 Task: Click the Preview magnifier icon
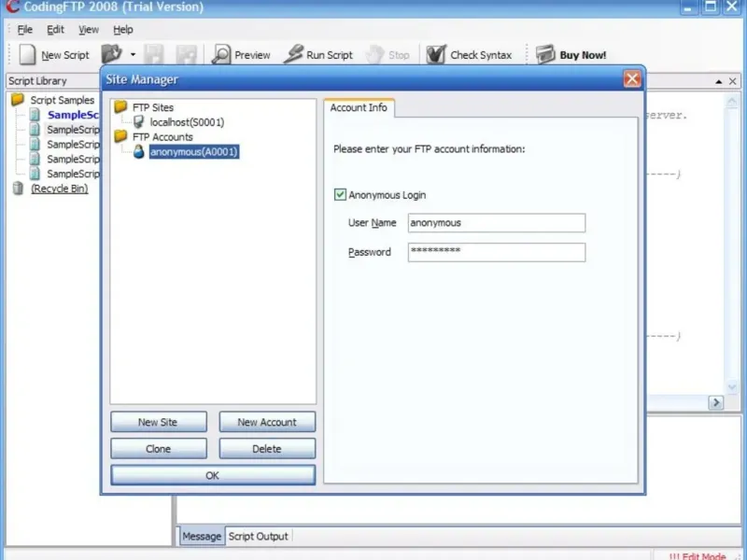click(x=221, y=55)
